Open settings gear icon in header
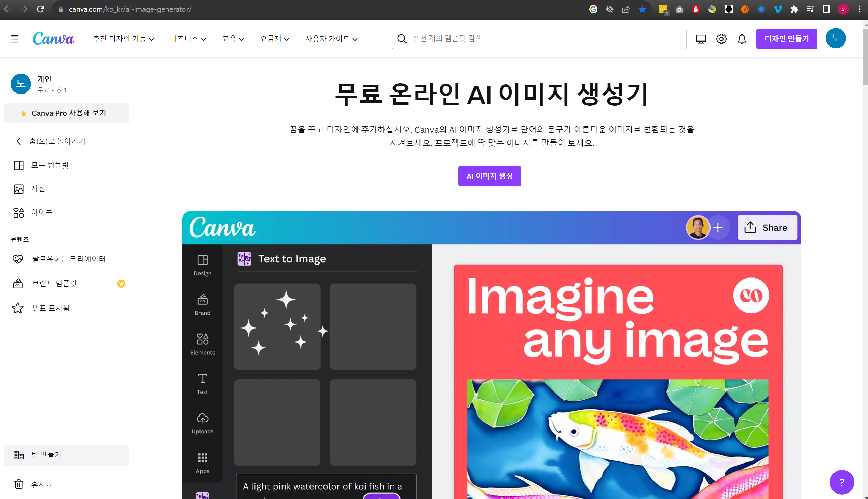This screenshot has width=868, height=499. [x=721, y=39]
